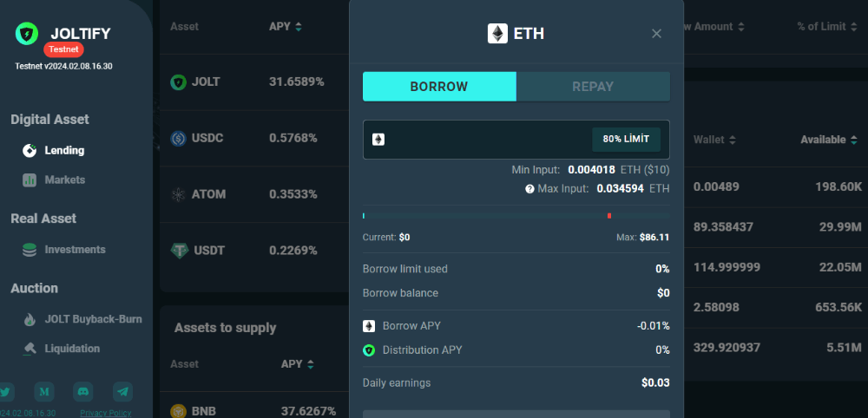The height and width of the screenshot is (418, 868).
Task: Click the Buyback-Burn flame icon
Action: [30, 320]
